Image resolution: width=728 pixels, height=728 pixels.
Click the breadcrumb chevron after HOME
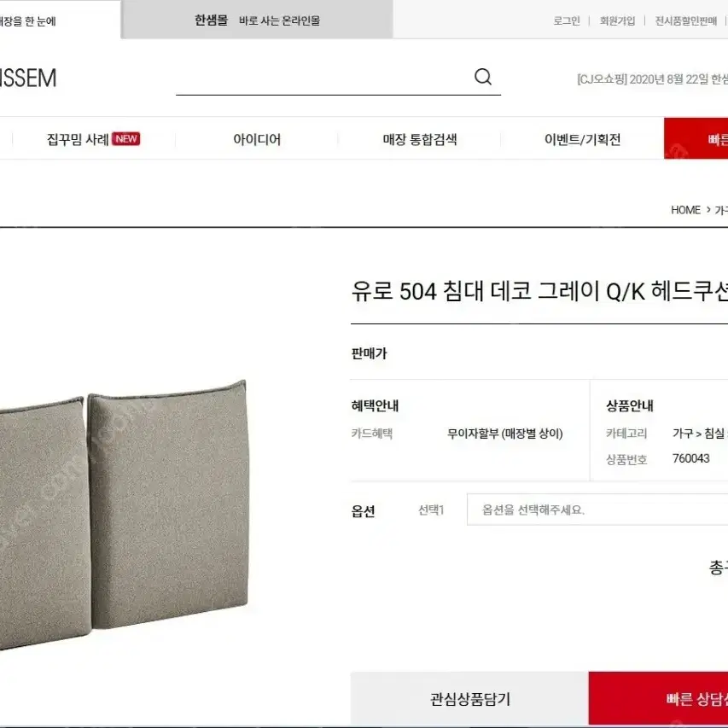click(x=708, y=210)
